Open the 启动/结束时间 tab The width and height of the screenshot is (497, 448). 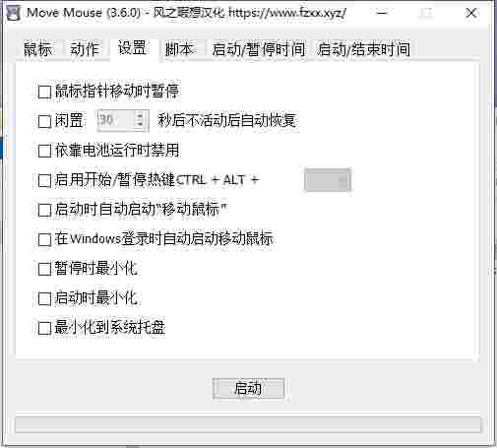coord(363,49)
